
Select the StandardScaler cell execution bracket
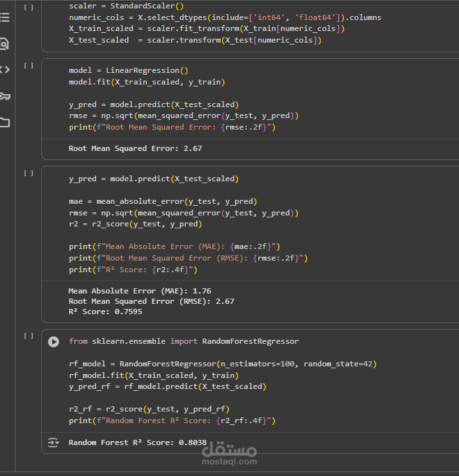pyautogui.click(x=28, y=8)
